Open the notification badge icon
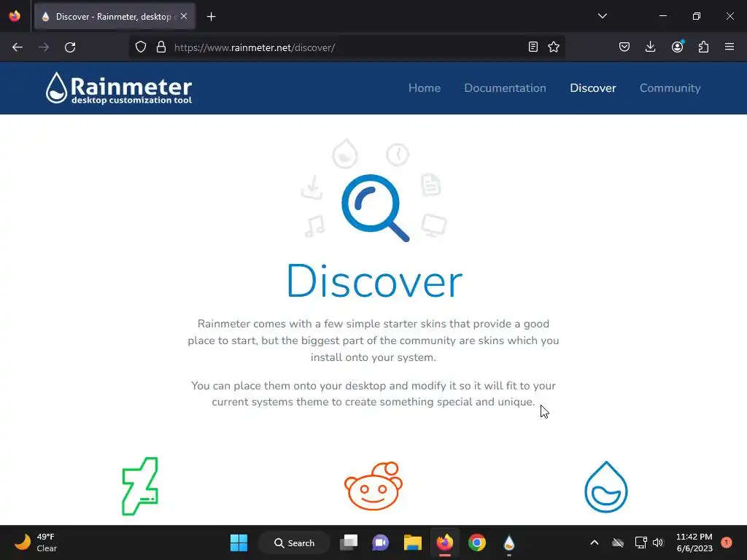This screenshot has width=747, height=560. (x=727, y=542)
